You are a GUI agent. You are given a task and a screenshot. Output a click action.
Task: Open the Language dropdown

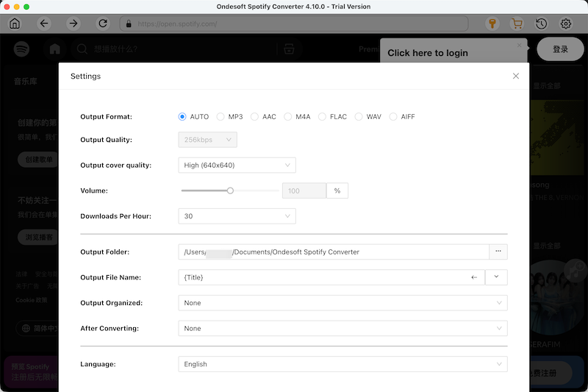pos(343,364)
